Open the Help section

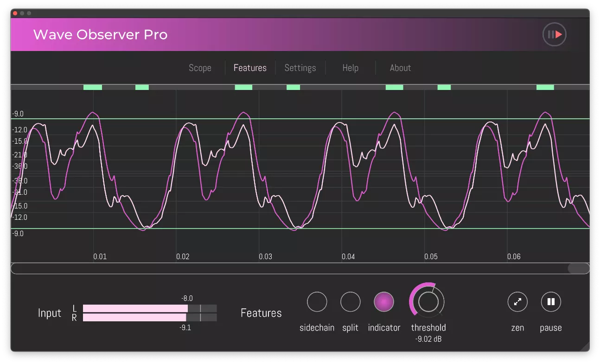350,68
